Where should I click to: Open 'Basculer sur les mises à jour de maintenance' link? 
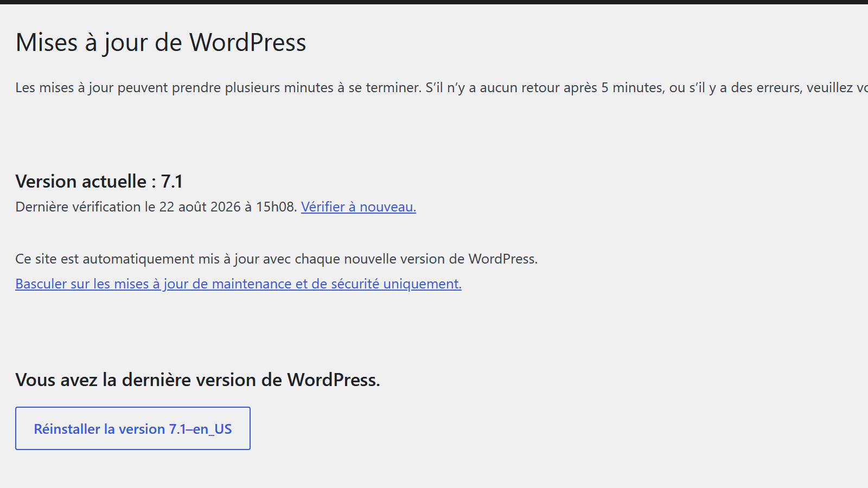[x=238, y=284]
